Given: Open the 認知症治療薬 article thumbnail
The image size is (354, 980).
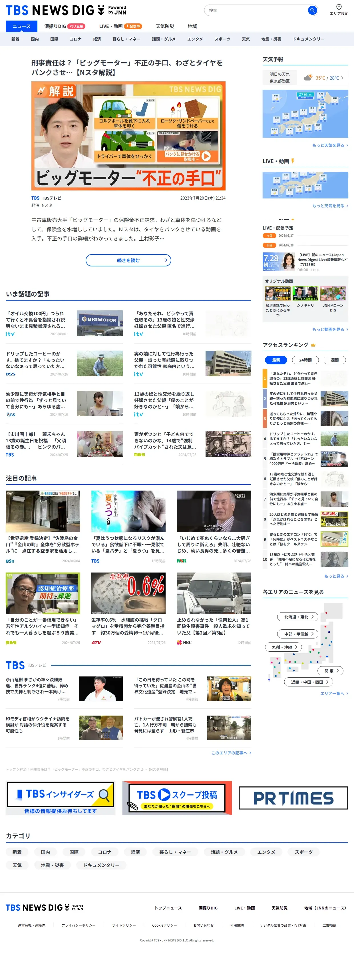Looking at the screenshot, I should click(43, 593).
